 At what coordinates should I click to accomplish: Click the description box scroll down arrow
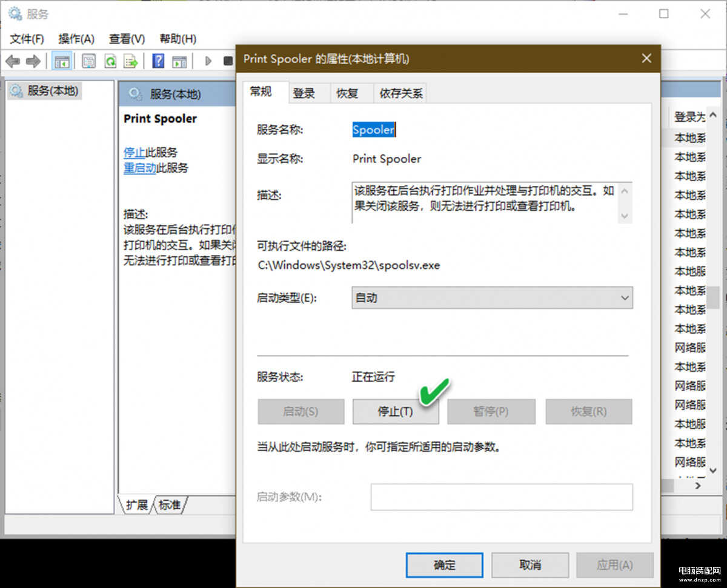pos(625,216)
